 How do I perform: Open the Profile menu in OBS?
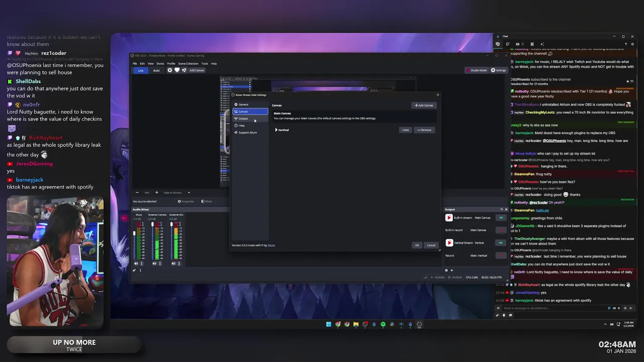[x=171, y=63]
